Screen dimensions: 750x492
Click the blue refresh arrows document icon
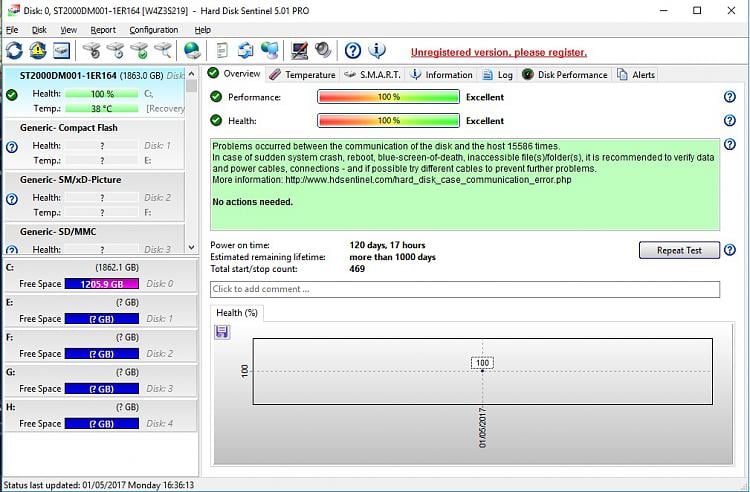tap(245, 50)
